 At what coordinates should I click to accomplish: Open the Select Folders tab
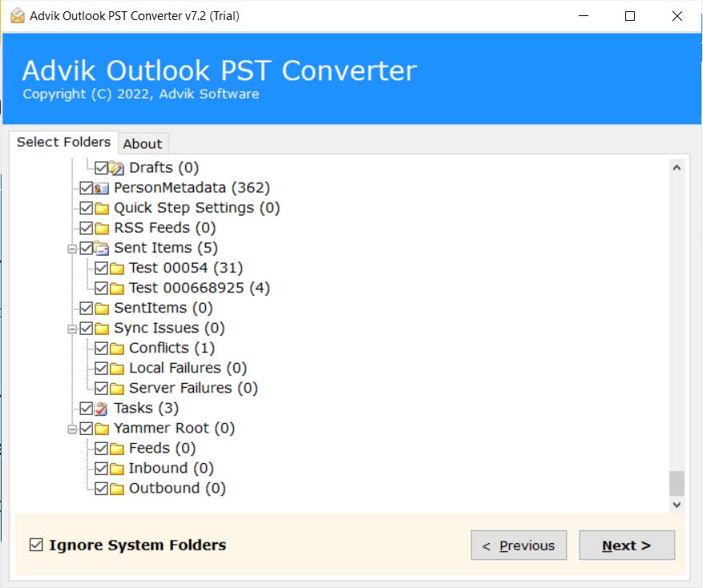click(63, 142)
